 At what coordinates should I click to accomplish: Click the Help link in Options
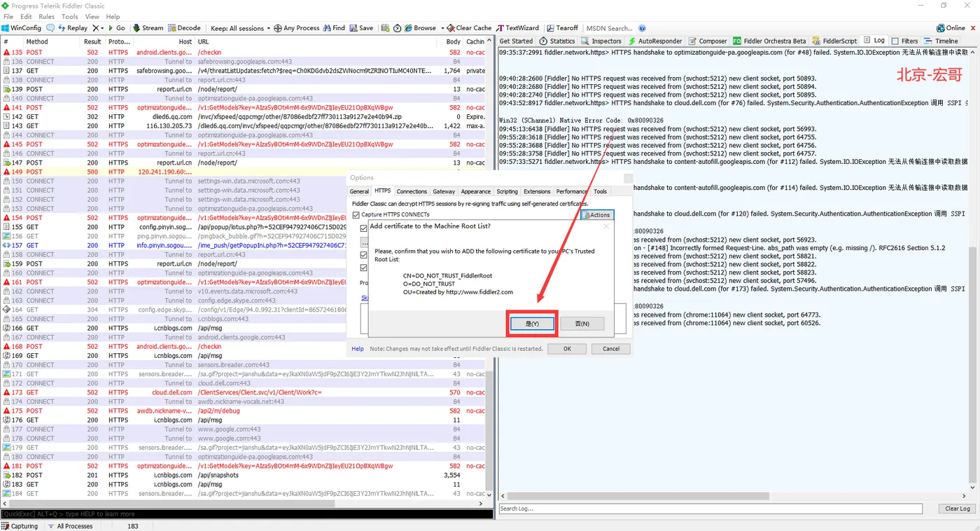click(x=358, y=349)
